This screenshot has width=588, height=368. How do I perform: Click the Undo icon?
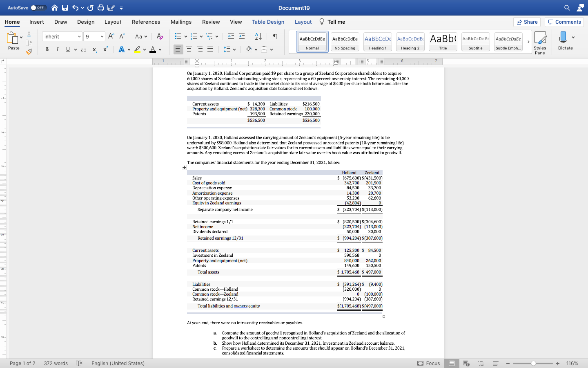(x=75, y=7)
